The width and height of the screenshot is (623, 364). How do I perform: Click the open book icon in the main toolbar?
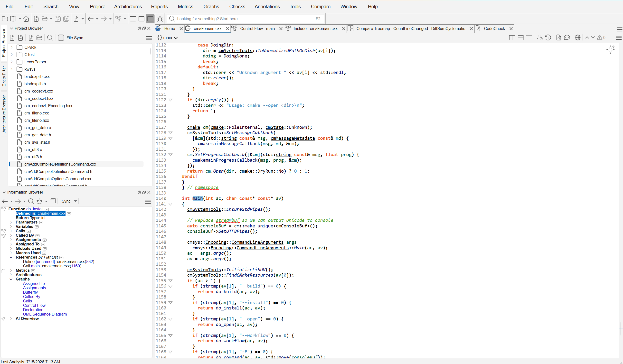click(13, 19)
